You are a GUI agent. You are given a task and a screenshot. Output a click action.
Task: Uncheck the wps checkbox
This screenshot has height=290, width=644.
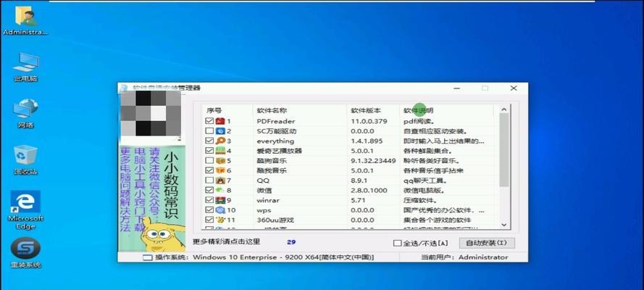[209, 210]
